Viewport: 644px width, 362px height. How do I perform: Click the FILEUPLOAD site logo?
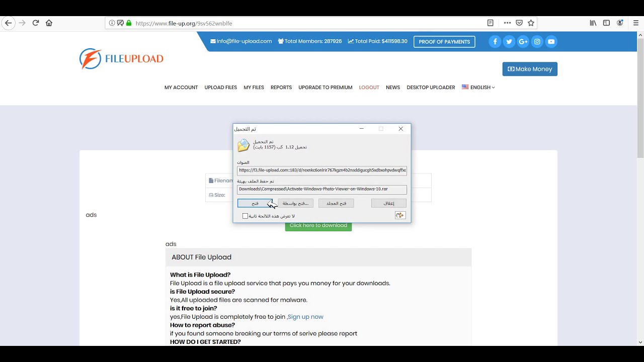(x=121, y=59)
